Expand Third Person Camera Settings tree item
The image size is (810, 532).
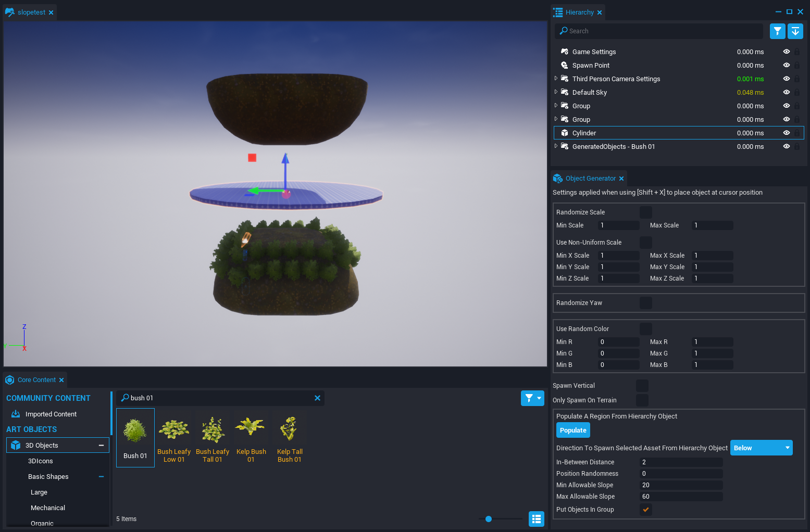(x=556, y=79)
